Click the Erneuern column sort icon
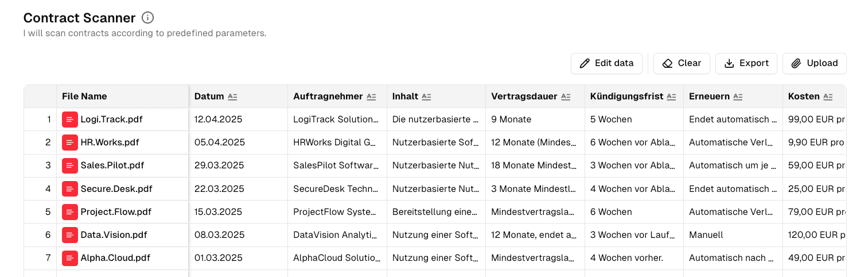Screen dimensions: 868x277 tap(738, 97)
